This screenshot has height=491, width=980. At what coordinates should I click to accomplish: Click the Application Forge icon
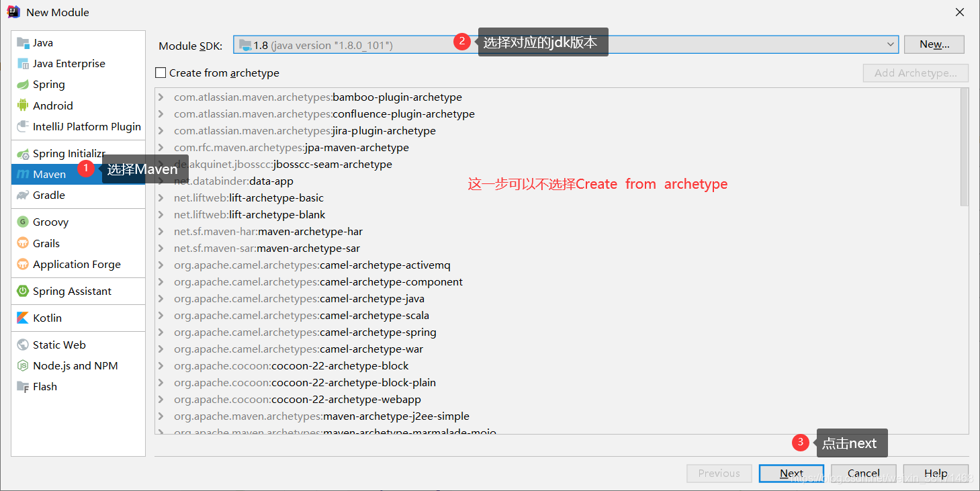coord(23,264)
